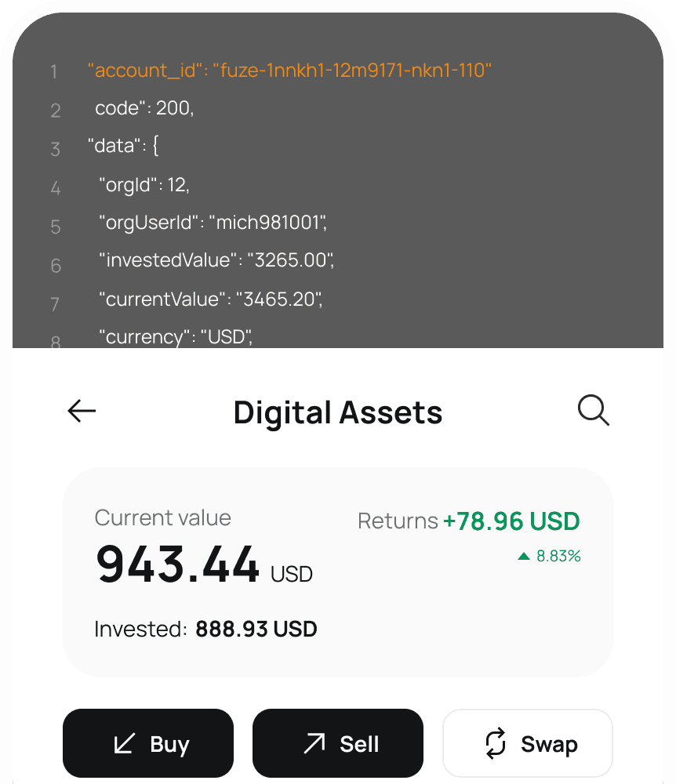Screen dimensions: 676x784
Task: Select the account_id line in the code
Action: click(290, 71)
